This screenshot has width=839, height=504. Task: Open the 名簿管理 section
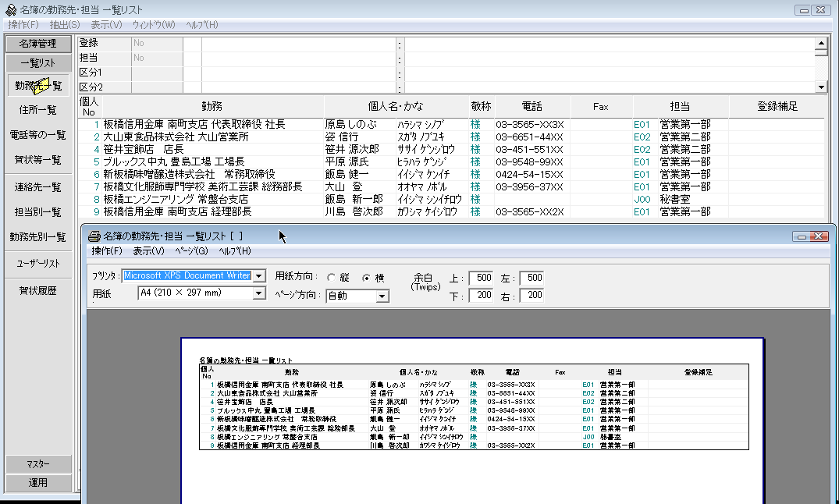pos(38,44)
